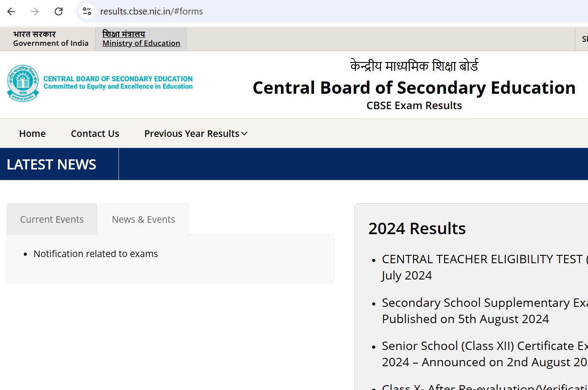Expand the Previous Year Results dropdown
This screenshot has height=390, width=588.
(x=196, y=133)
